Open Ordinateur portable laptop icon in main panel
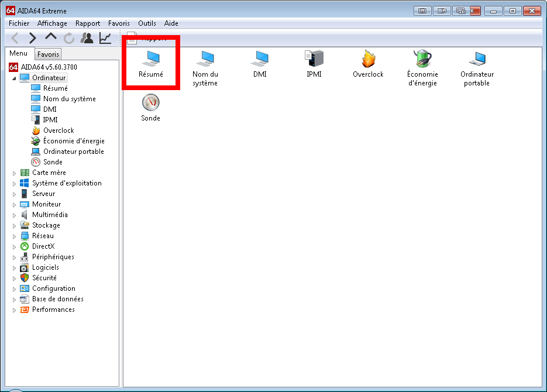Image resolution: width=547 pixels, height=392 pixels. coord(477,68)
